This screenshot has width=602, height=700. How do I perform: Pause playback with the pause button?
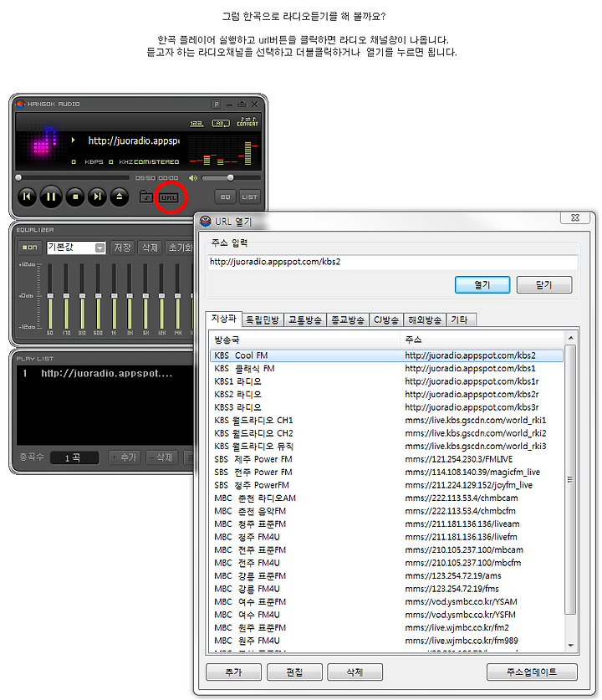point(51,197)
